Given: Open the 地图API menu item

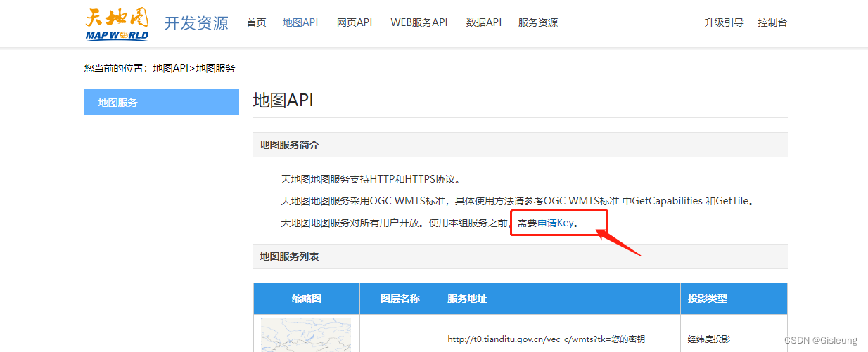Looking at the screenshot, I should (x=300, y=22).
